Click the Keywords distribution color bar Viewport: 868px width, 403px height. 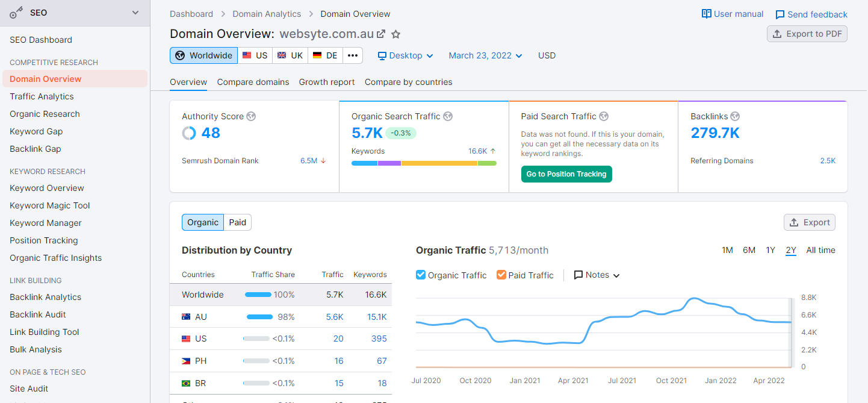click(x=424, y=163)
